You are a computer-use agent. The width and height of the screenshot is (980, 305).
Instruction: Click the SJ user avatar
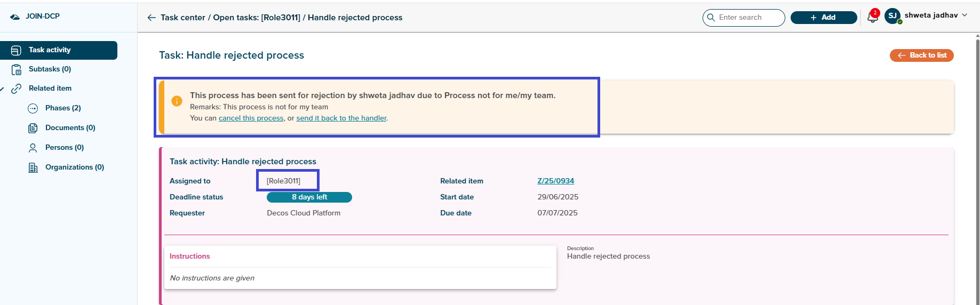tap(893, 16)
